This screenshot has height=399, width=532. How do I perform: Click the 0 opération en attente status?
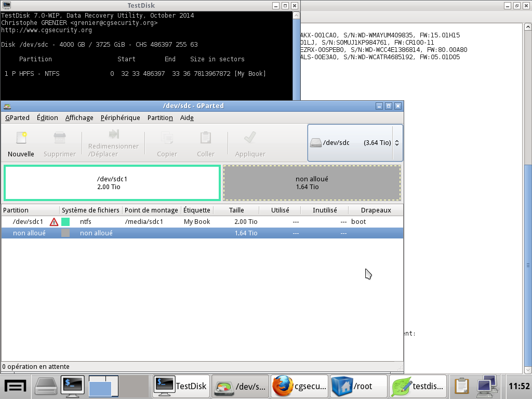pyautogui.click(x=36, y=367)
